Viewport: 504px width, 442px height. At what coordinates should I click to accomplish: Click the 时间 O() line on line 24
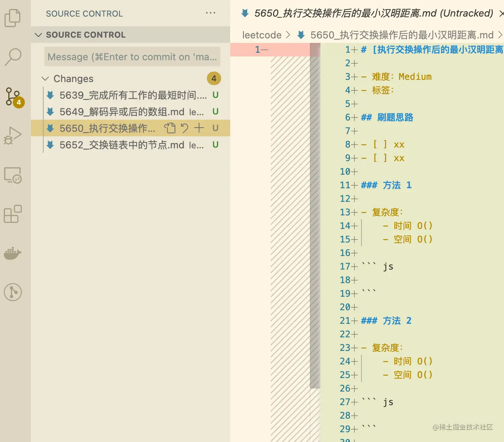pos(408,361)
